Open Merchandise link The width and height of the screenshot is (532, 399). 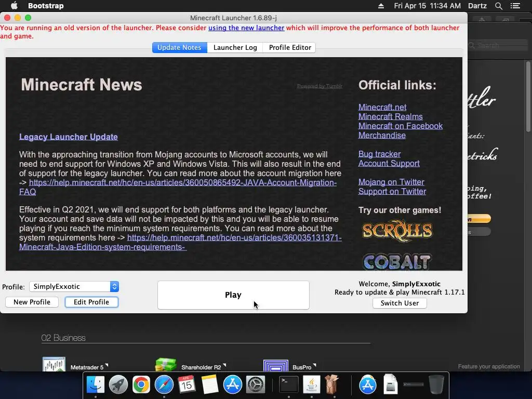[382, 135]
